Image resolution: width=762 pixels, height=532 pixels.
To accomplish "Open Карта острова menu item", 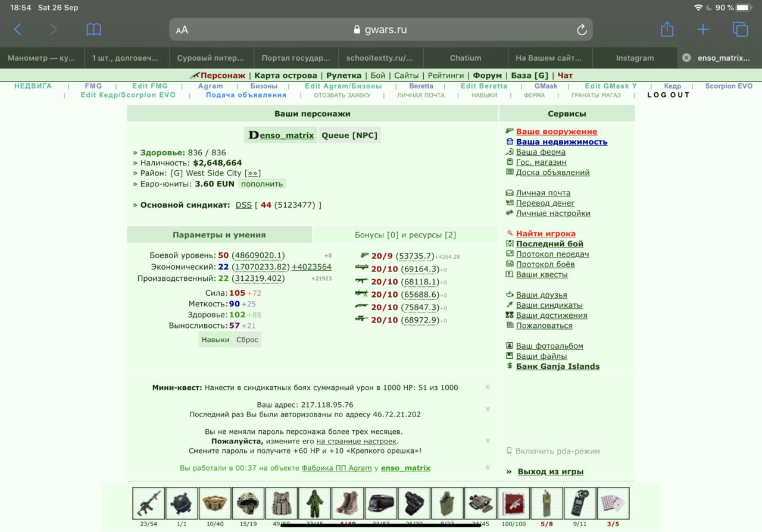I will [286, 76].
